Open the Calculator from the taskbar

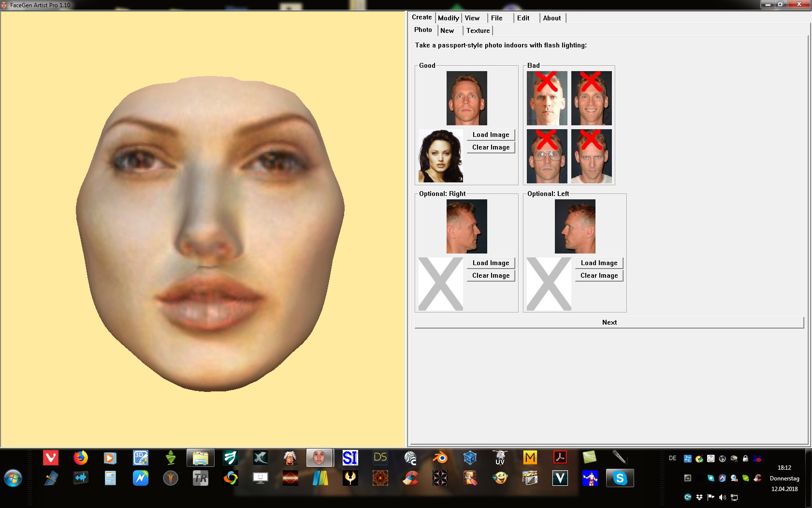click(110, 478)
